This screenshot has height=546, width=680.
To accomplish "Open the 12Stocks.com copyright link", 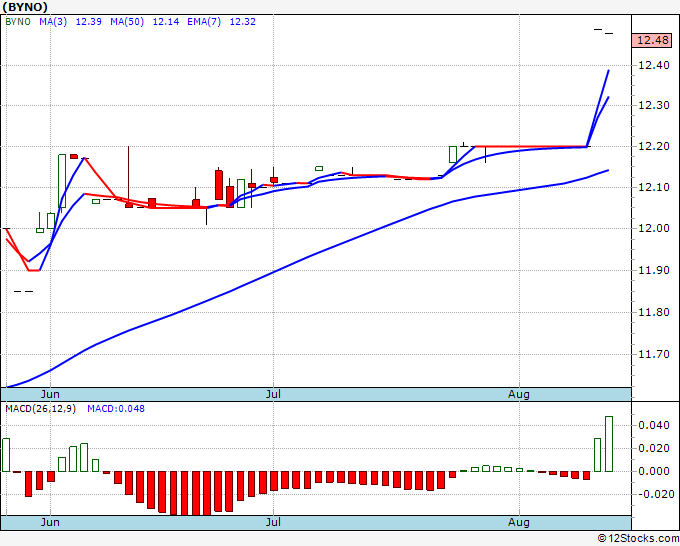I will coord(638,538).
